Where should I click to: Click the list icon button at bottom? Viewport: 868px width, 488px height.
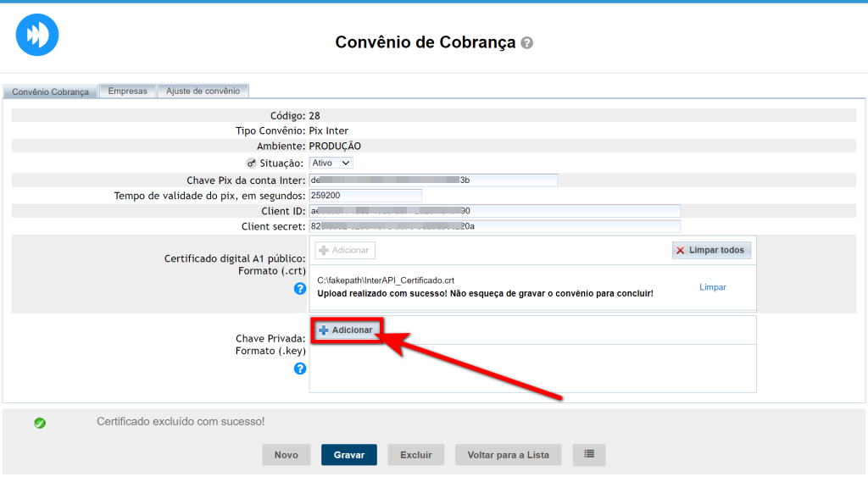click(589, 455)
